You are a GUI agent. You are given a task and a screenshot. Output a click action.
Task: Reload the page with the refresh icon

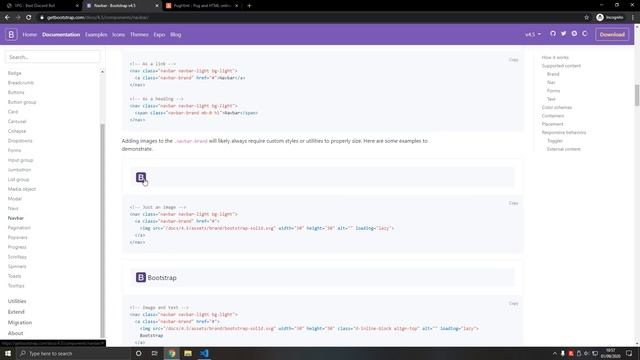pos(29,18)
